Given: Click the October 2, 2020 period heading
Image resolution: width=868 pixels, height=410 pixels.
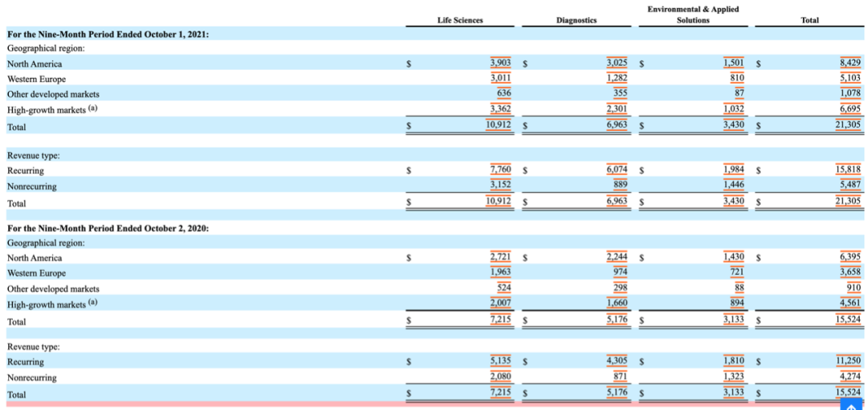Looking at the screenshot, I should pos(108,228).
